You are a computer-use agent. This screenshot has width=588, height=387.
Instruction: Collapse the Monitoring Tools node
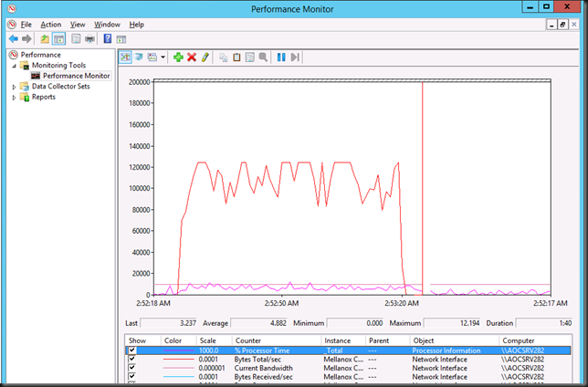point(14,66)
